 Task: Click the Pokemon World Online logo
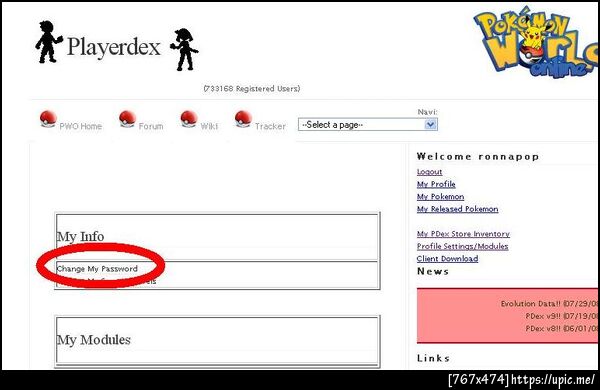click(536, 41)
